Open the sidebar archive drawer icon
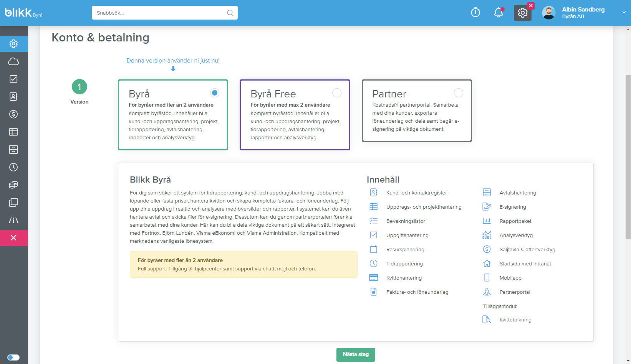Screen dimensions: 631x364 pyautogui.click(x=14, y=150)
